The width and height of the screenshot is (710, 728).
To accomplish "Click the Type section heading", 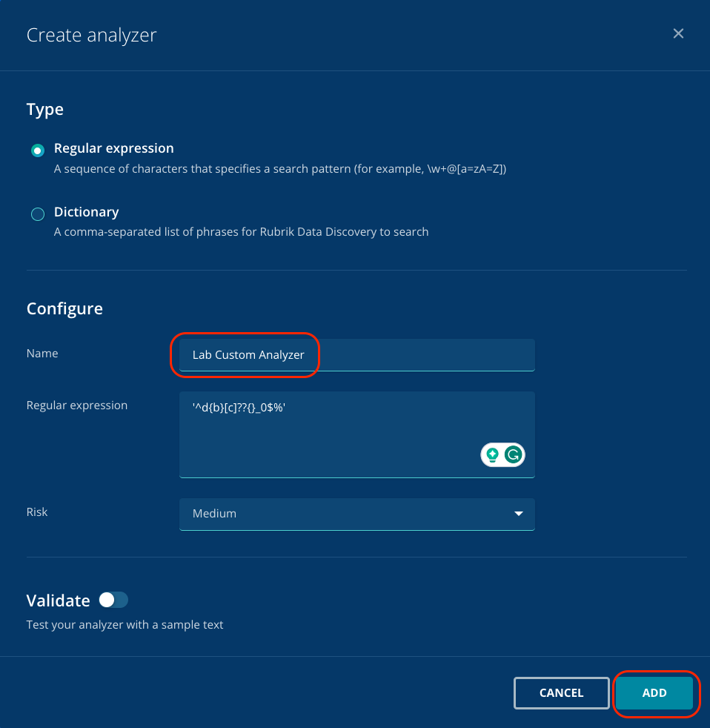I will pyautogui.click(x=45, y=110).
